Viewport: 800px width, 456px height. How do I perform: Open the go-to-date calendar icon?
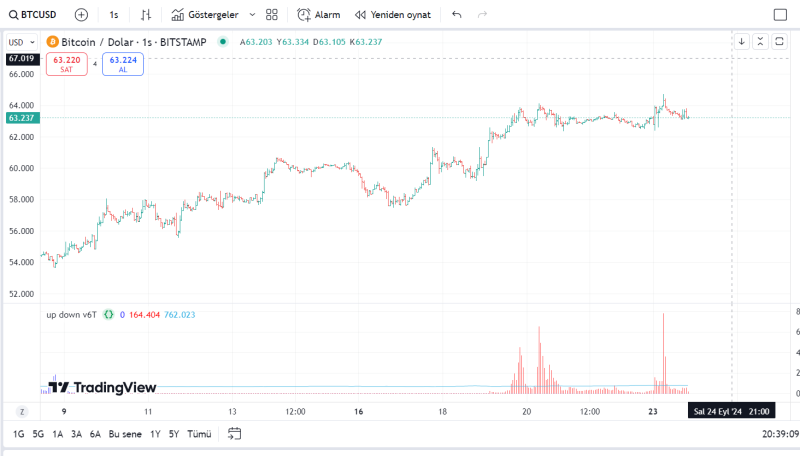coord(235,434)
